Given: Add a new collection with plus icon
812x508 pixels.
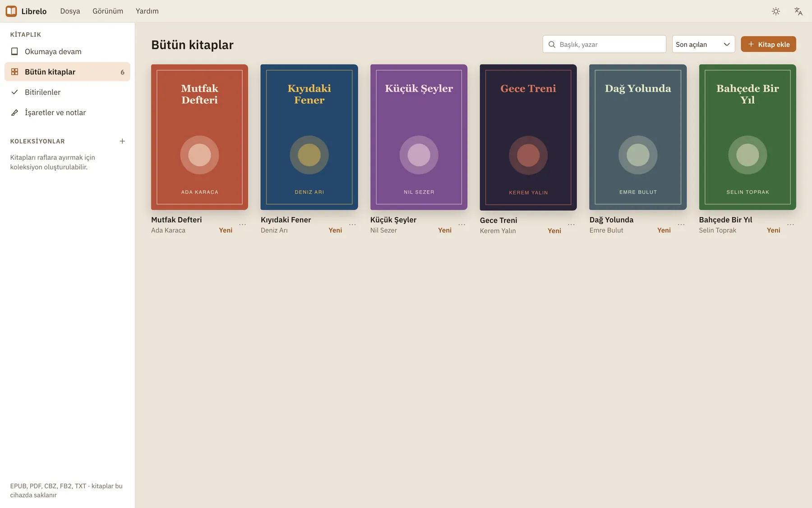Looking at the screenshot, I should pyautogui.click(x=122, y=141).
